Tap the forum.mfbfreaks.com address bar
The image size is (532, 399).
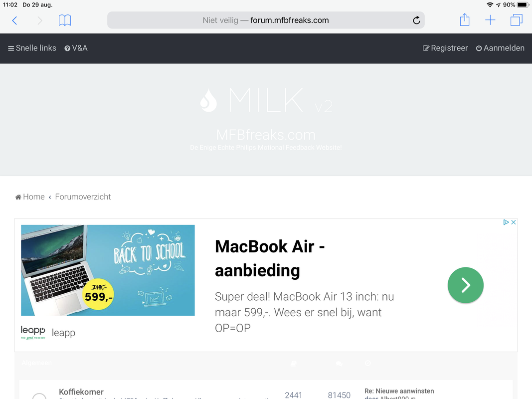(266, 20)
